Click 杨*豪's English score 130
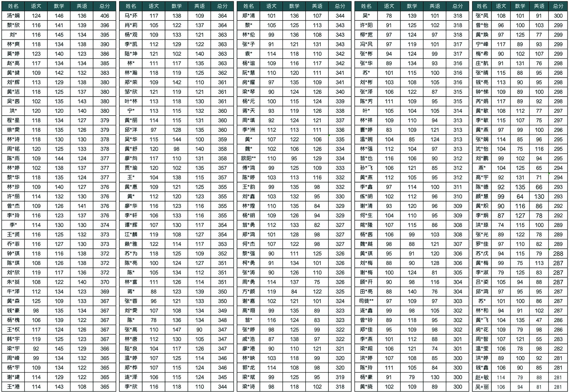Viewport: 569px width, 392px height. [435, 377]
